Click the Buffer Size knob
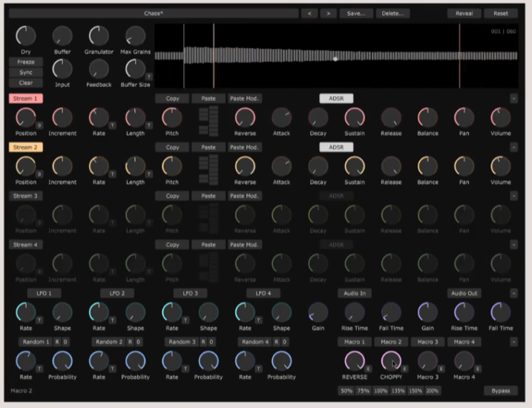Viewport: 532px width, 408px height. pyautogui.click(x=135, y=69)
